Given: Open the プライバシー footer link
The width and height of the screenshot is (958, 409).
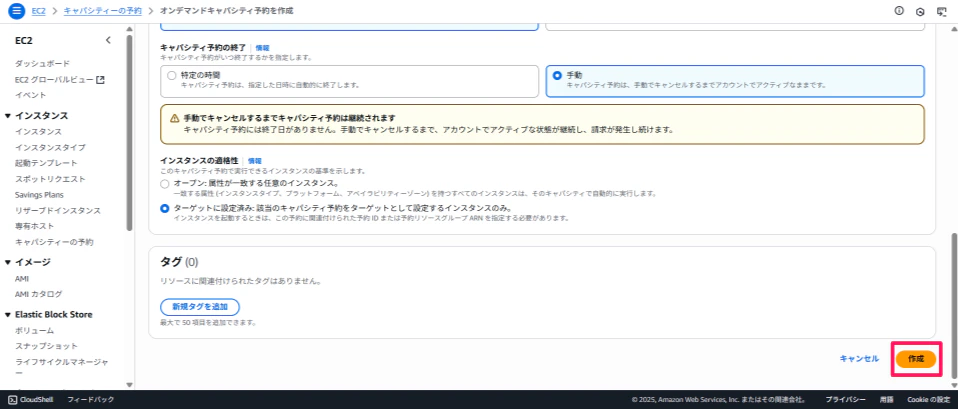Looking at the screenshot, I should 846,400.
